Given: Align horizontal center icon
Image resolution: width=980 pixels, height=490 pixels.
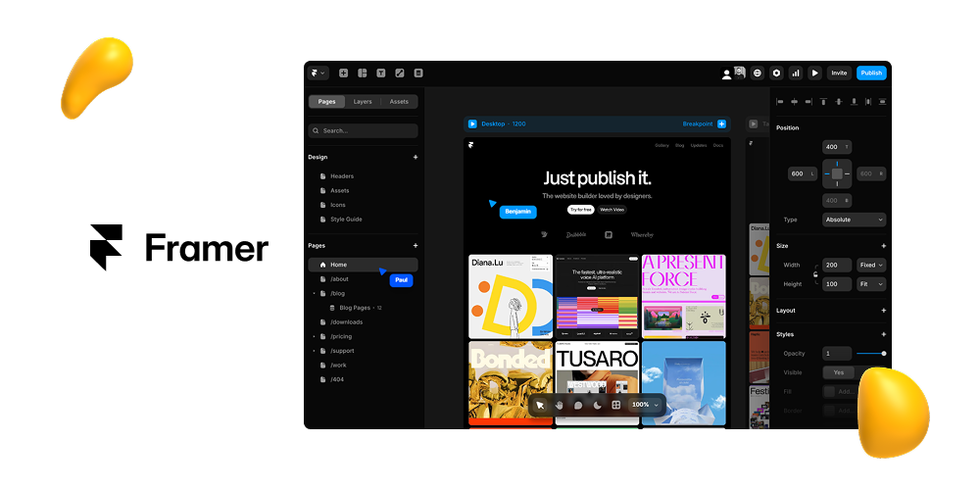Looking at the screenshot, I should [794, 101].
